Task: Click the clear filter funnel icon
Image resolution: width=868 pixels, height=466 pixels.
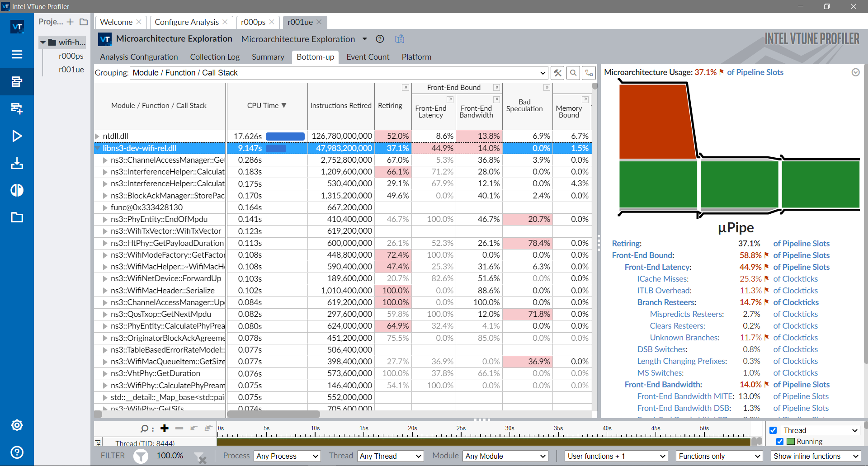Action: pos(200,457)
